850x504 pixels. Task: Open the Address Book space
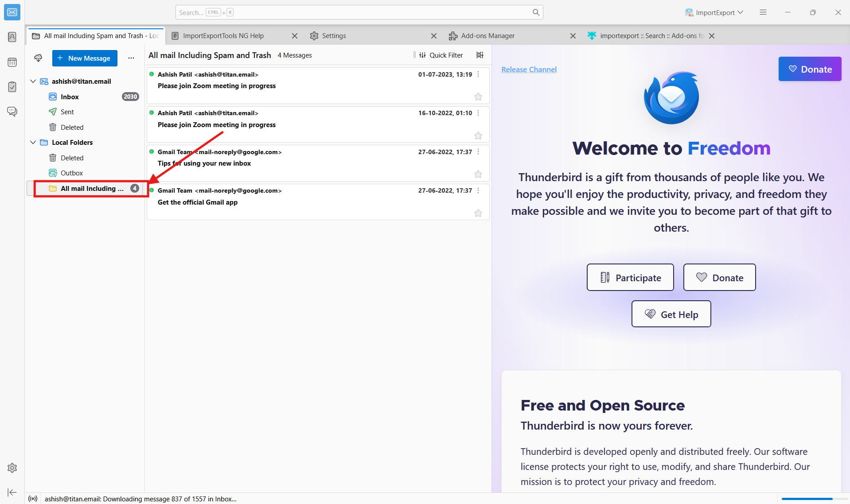click(x=12, y=37)
